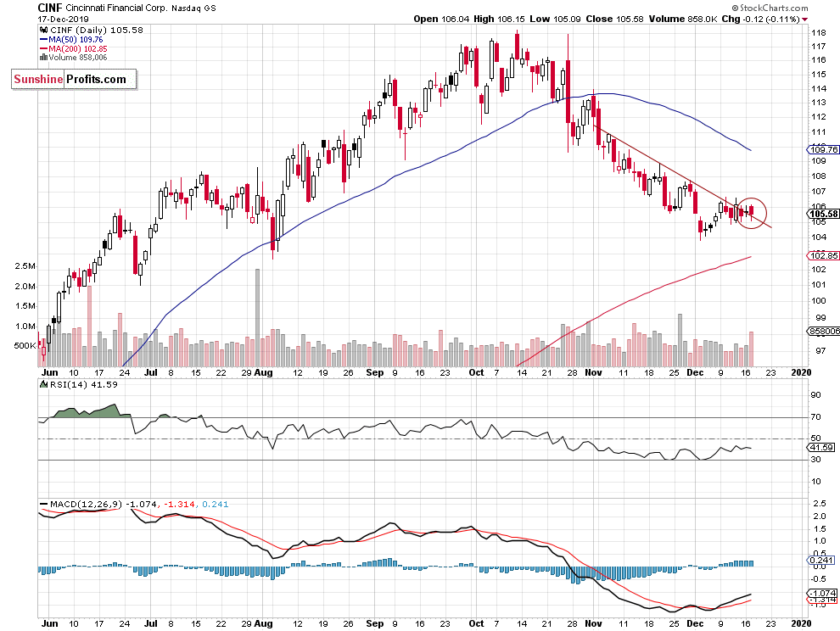840x631 pixels.
Task: Click the 70 level label on RSI axis
Action: pyautogui.click(x=815, y=416)
